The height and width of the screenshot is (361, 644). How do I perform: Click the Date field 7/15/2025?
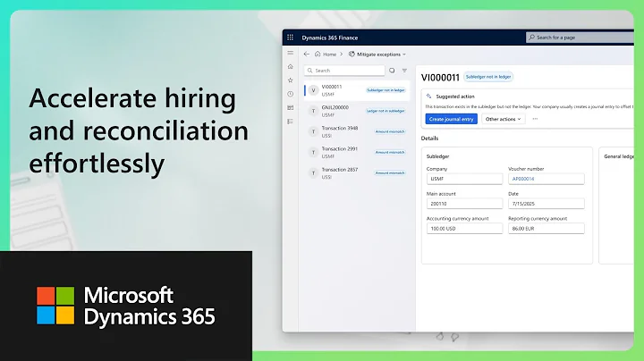click(547, 204)
